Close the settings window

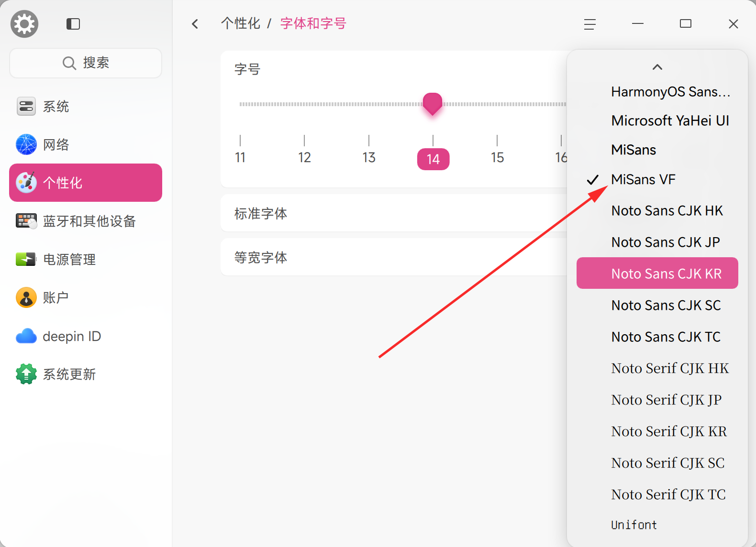click(x=734, y=24)
